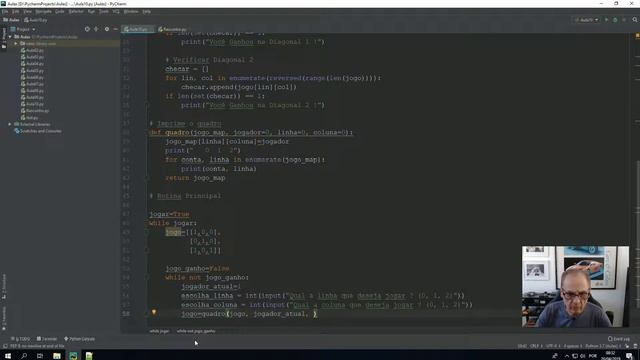The height and width of the screenshot is (360, 640).
Task: Open the Python Console tool window
Action: coord(80,339)
